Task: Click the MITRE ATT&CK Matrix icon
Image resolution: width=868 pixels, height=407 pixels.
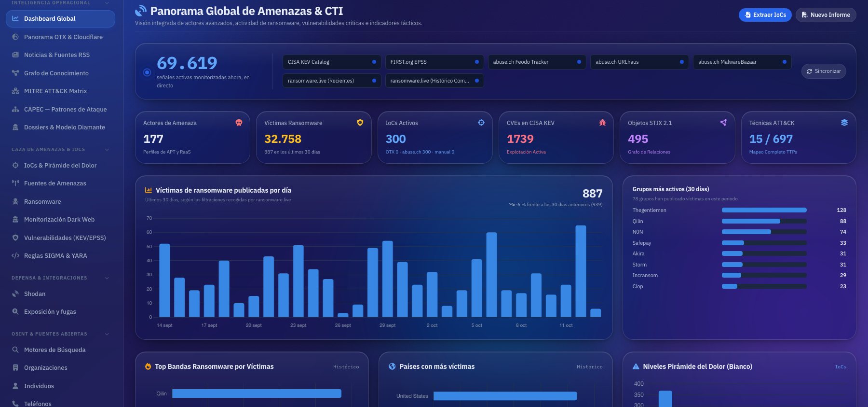Action: 15,91
